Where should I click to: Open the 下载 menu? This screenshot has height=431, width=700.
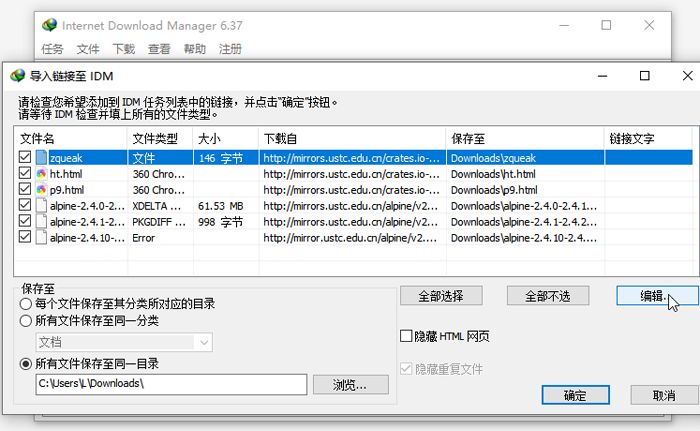pyautogui.click(x=124, y=49)
